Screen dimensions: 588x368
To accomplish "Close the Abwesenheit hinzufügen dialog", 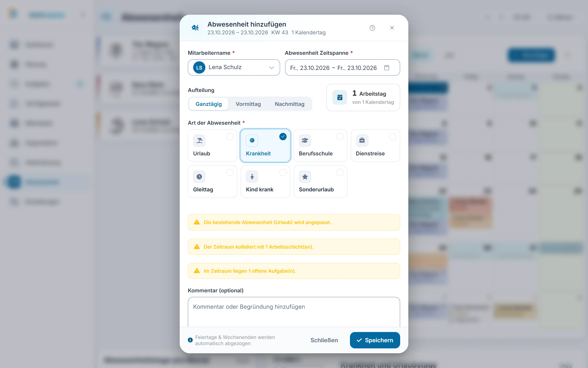I will [x=392, y=28].
